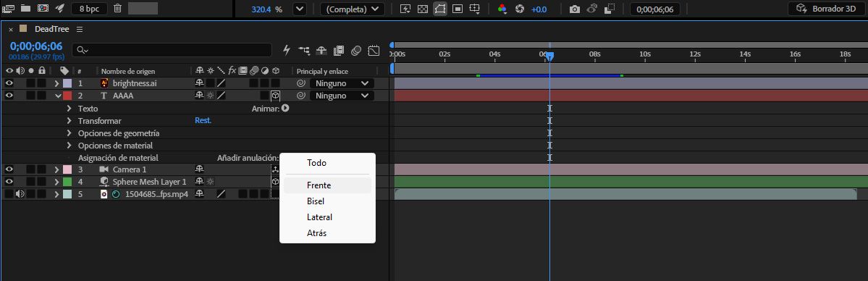Screen dimensions: 868x281
Task: Open the Graph Editor icon
Action: click(x=374, y=51)
